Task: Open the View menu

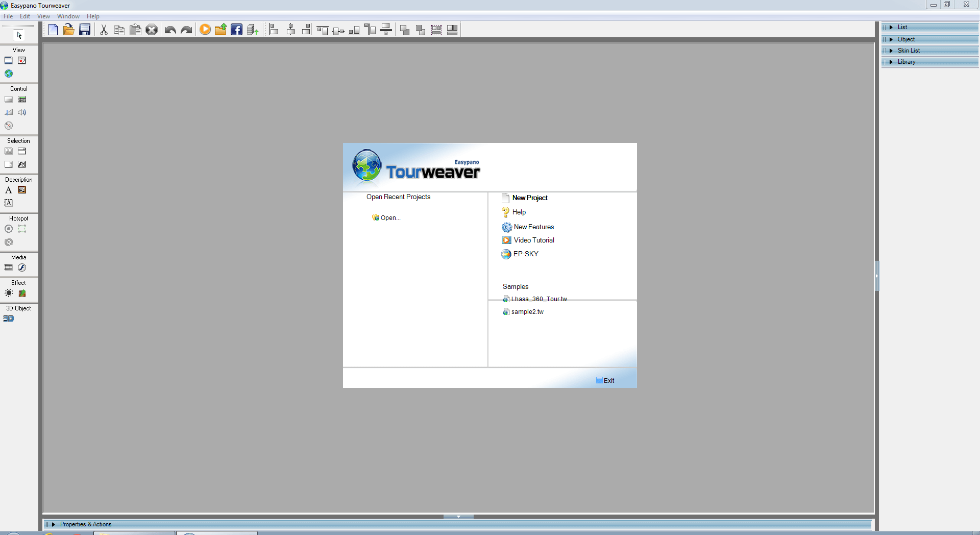Action: coord(43,16)
